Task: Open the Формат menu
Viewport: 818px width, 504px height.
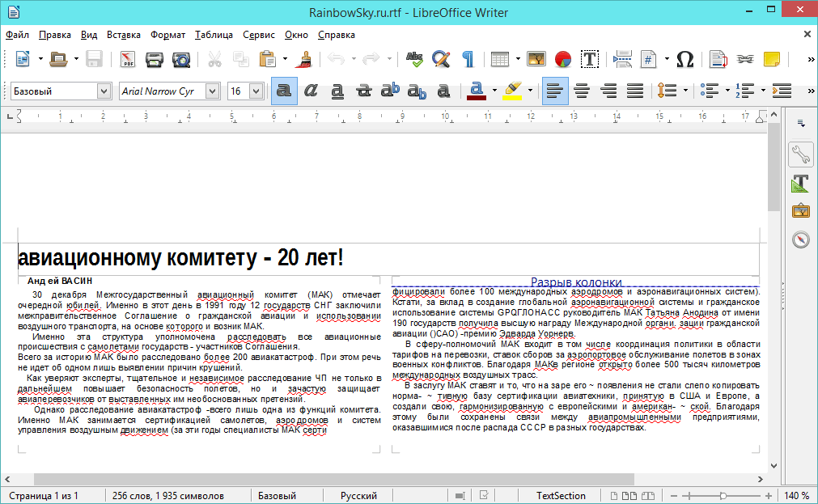Action: (x=168, y=35)
